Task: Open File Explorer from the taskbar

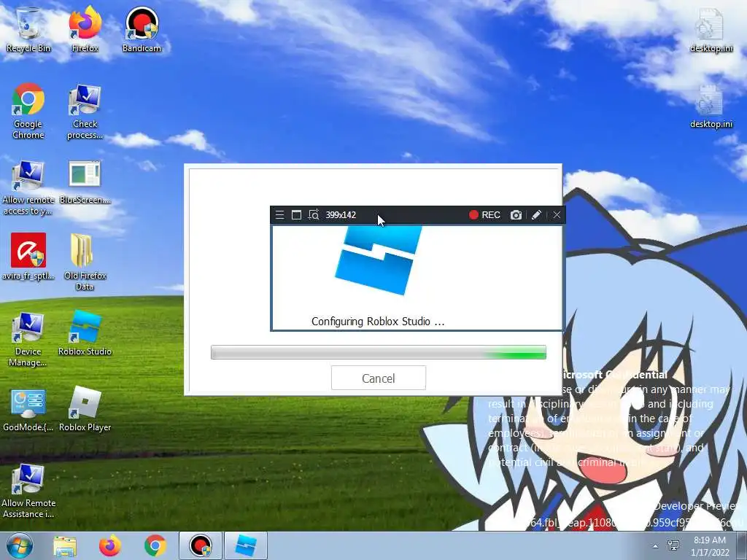Action: tap(65, 545)
